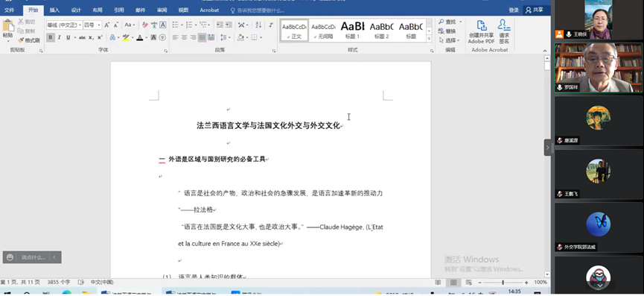
Task: Toggle show paragraph marks button
Action: pyautogui.click(x=271, y=25)
